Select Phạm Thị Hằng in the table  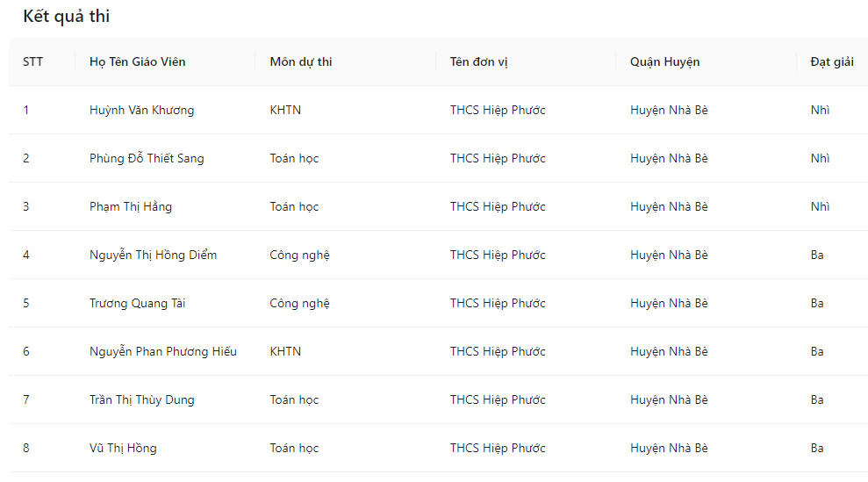(131, 206)
